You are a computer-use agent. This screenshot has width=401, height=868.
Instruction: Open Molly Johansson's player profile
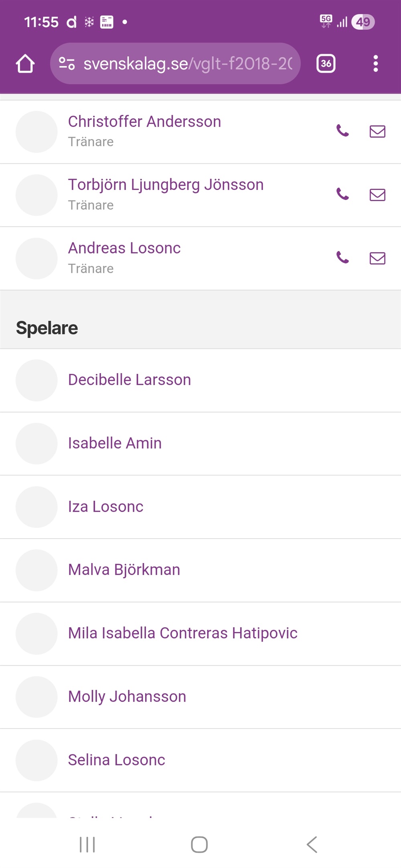tap(127, 696)
